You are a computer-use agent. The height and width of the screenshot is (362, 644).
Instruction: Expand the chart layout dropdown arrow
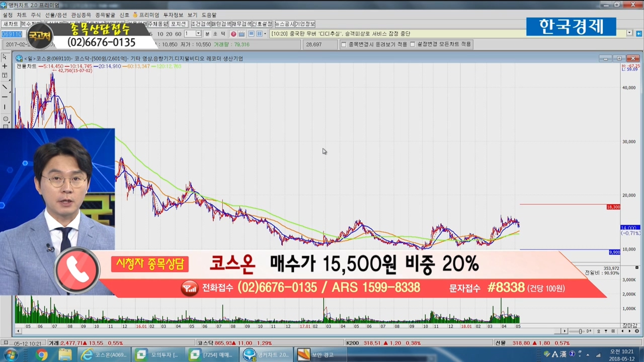click(266, 34)
